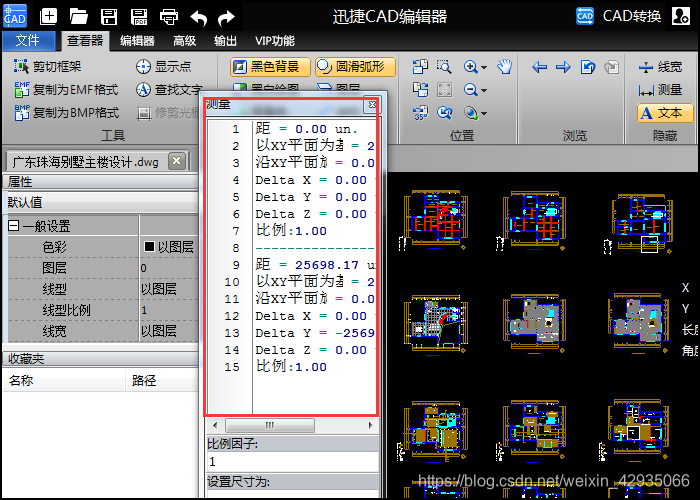Click the 线宽 property value 以图层
Viewport: 700px width, 500px height.
coord(170,331)
